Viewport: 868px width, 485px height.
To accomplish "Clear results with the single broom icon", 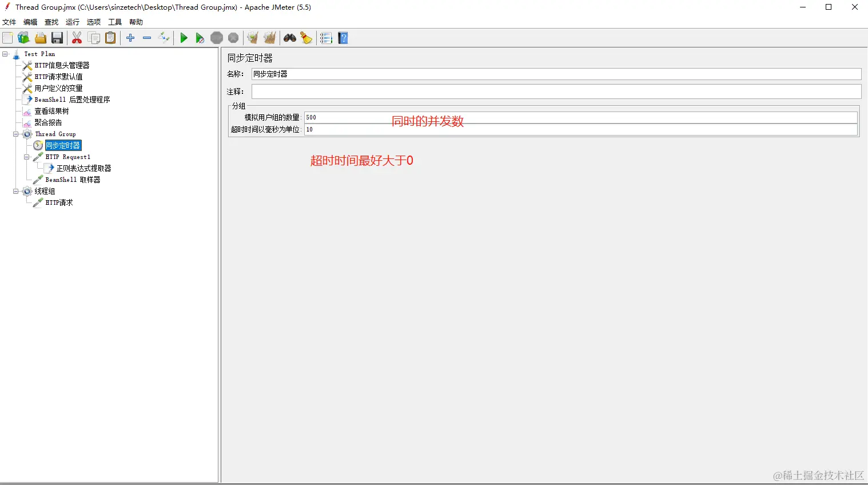I will coord(252,38).
